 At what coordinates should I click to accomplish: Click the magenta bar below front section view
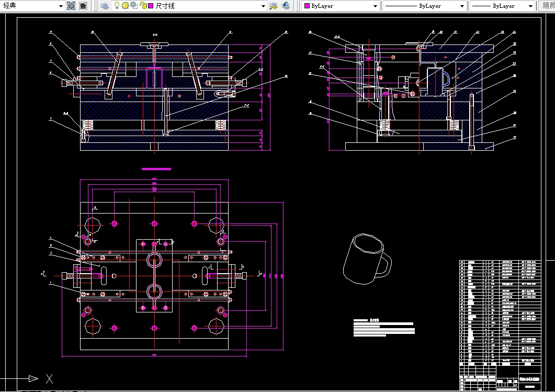pyautogui.click(x=156, y=169)
